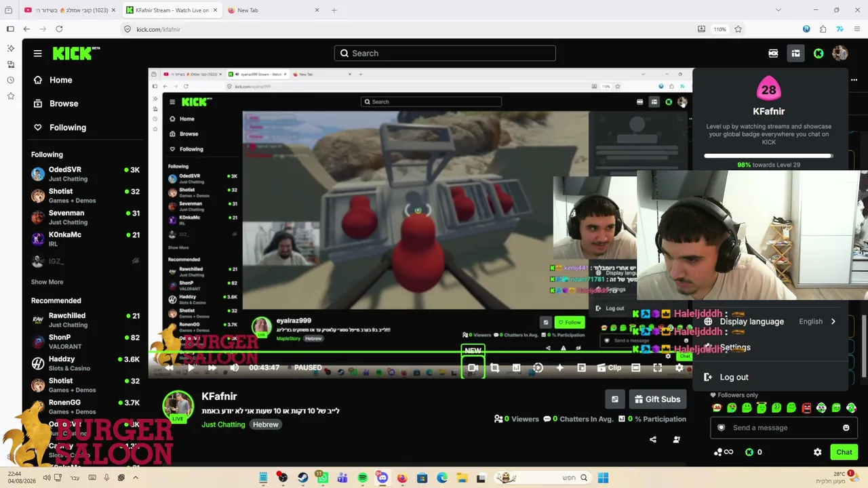This screenshot has height=488, width=868.
Task: Open a new browser tab
Action: 334,10
